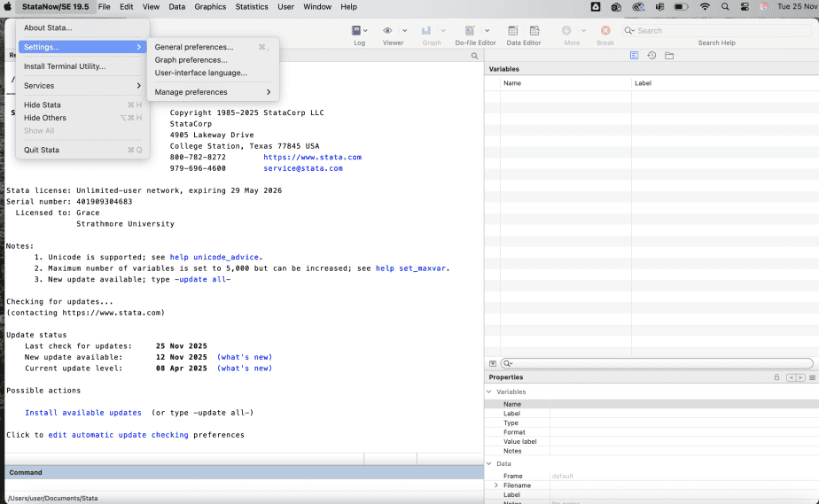
Task: Open the Graphics menu in menu bar
Action: click(210, 7)
